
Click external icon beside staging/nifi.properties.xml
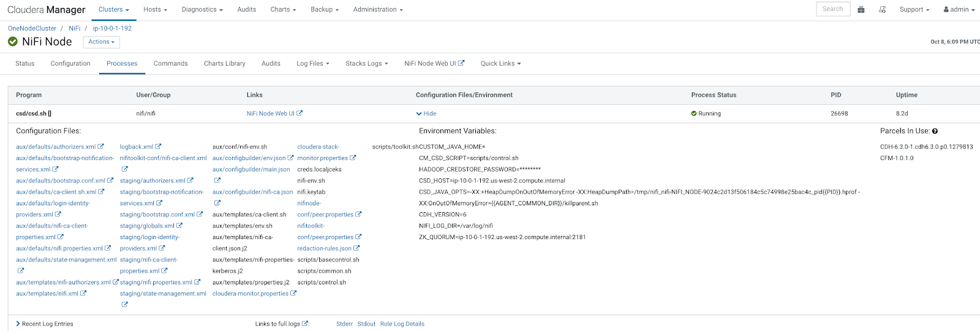coord(197,282)
